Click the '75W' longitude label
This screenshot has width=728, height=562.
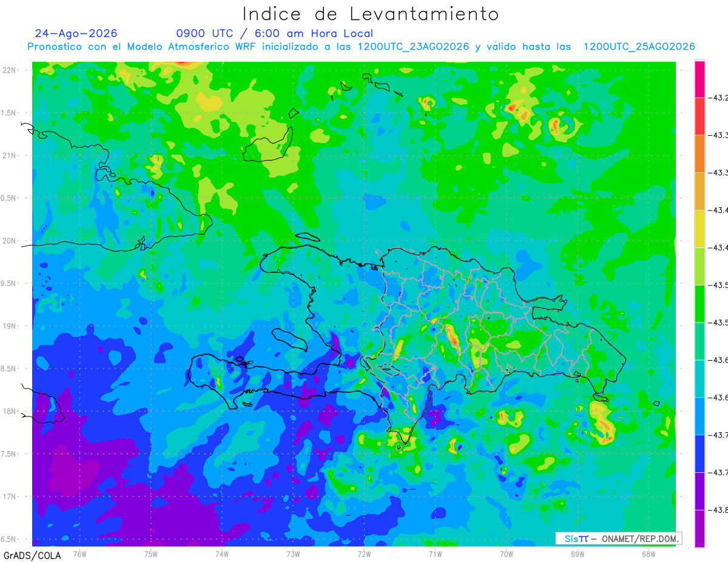151,554
